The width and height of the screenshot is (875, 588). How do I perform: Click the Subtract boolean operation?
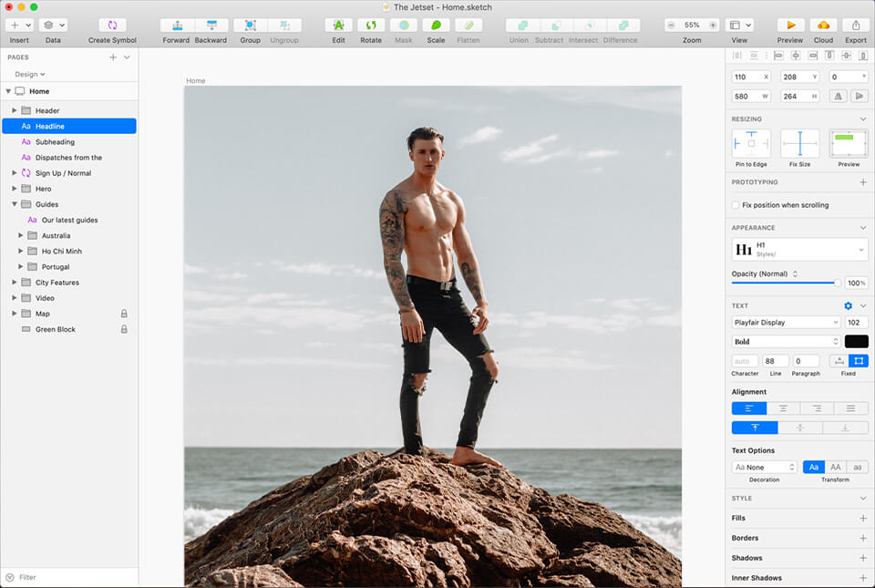(x=556, y=26)
